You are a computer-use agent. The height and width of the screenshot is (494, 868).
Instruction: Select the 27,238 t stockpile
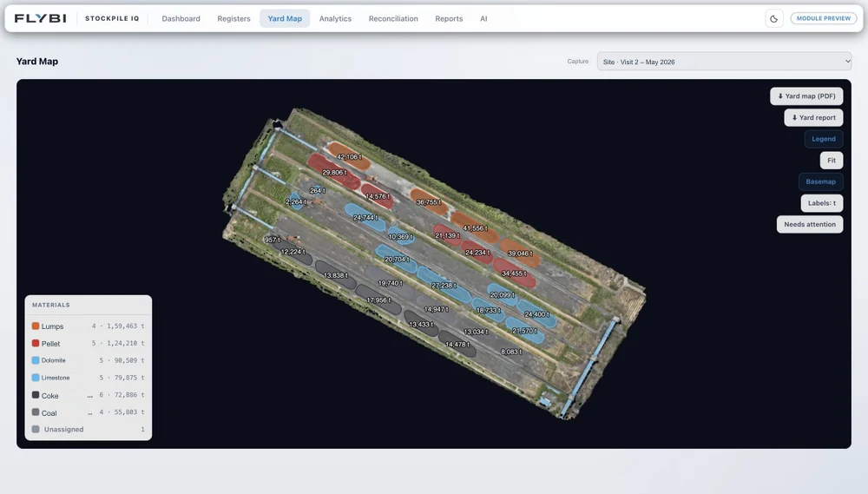pos(444,286)
